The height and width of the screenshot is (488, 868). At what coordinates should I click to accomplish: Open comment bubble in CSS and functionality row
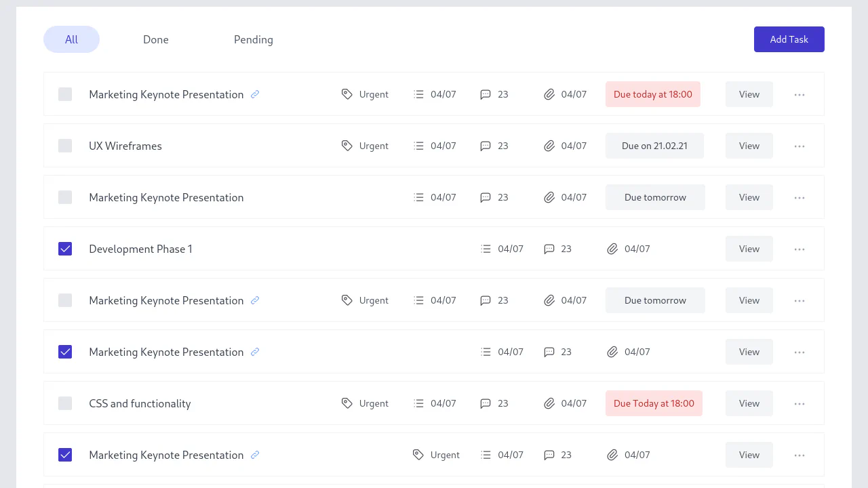[486, 403]
